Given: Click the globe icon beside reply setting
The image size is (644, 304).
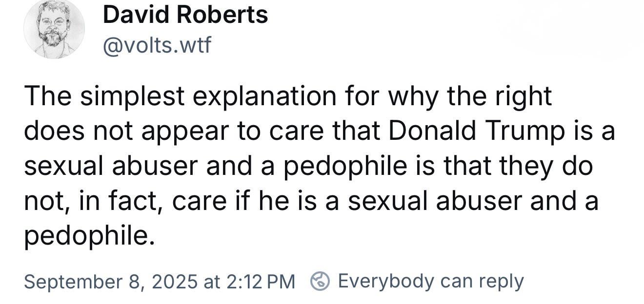Looking at the screenshot, I should pos(320,282).
